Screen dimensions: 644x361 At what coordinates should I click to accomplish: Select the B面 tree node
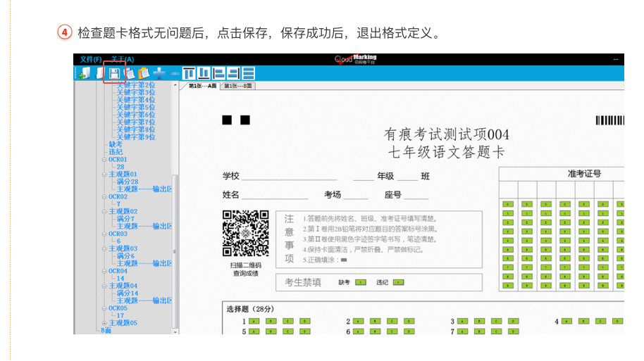106,330
